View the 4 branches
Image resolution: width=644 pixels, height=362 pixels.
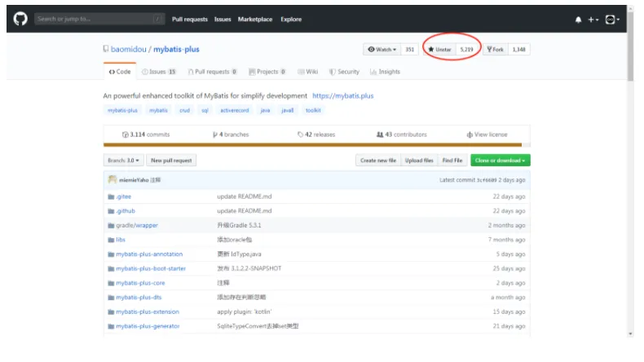coord(231,135)
